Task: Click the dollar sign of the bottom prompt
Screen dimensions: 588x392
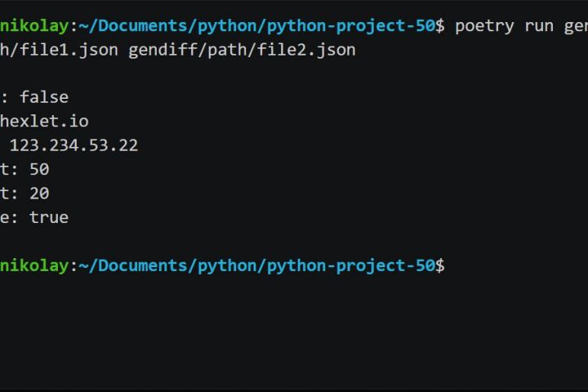Action: click(440, 265)
